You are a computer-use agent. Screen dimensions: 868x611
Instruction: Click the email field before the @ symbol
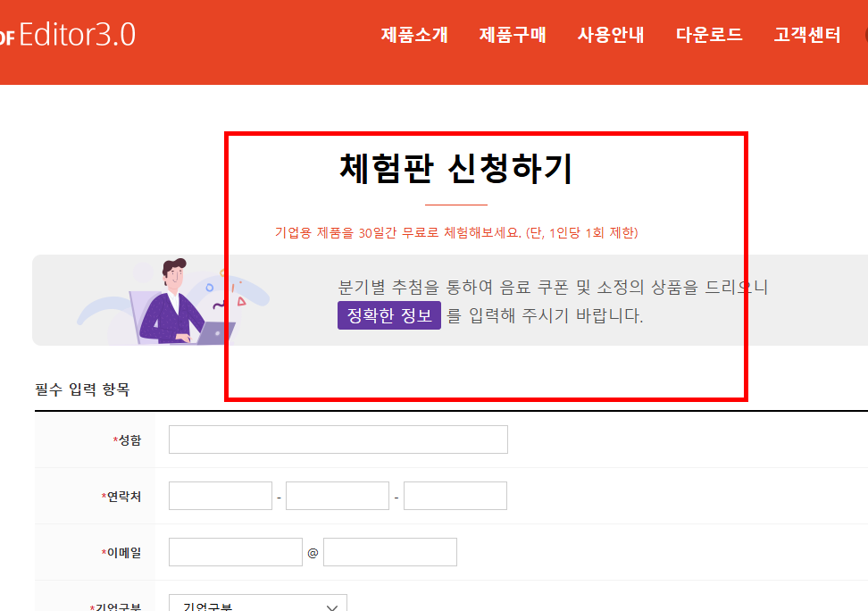point(235,551)
